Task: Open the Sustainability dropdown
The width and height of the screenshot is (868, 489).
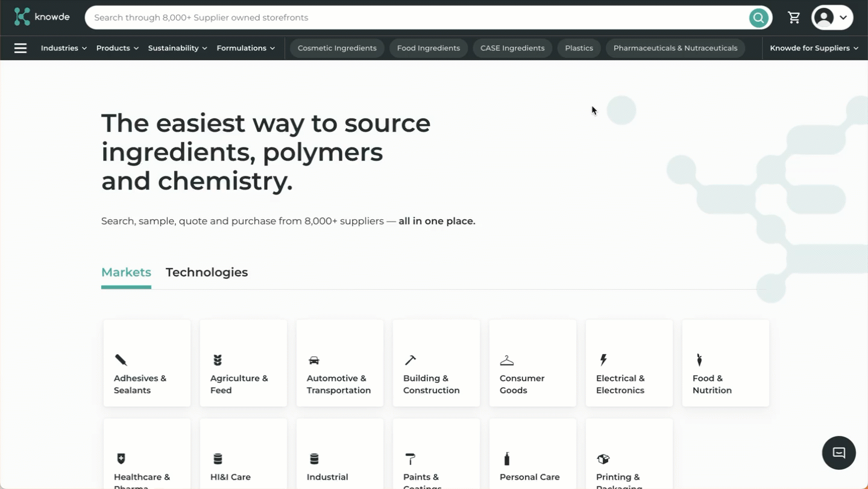Action: coord(178,48)
